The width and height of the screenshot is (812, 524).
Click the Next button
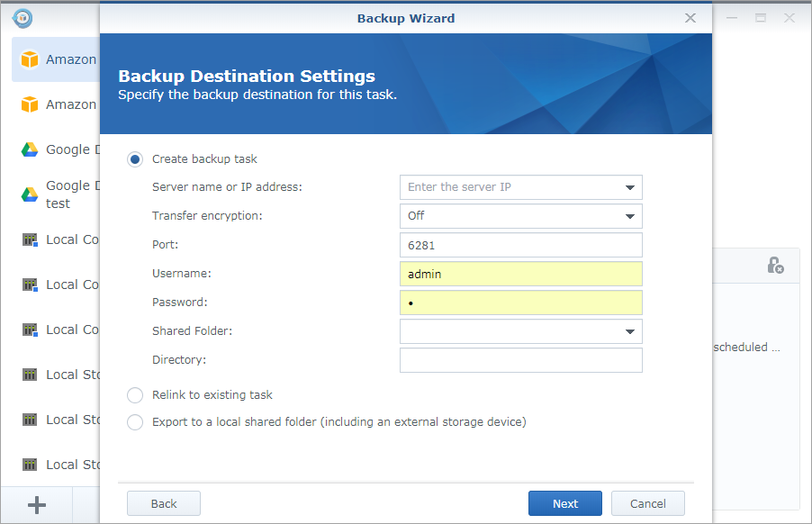[565, 503]
